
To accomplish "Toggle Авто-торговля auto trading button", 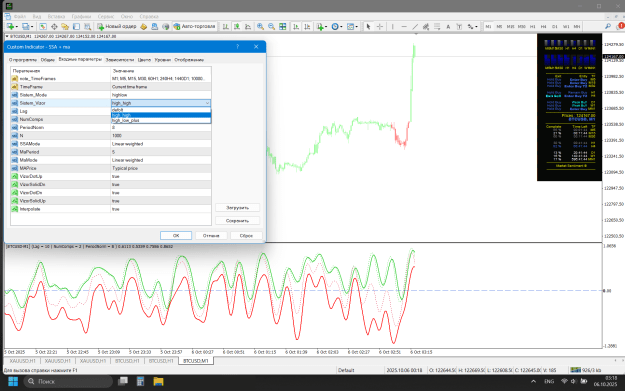I will pyautogui.click(x=195, y=26).
